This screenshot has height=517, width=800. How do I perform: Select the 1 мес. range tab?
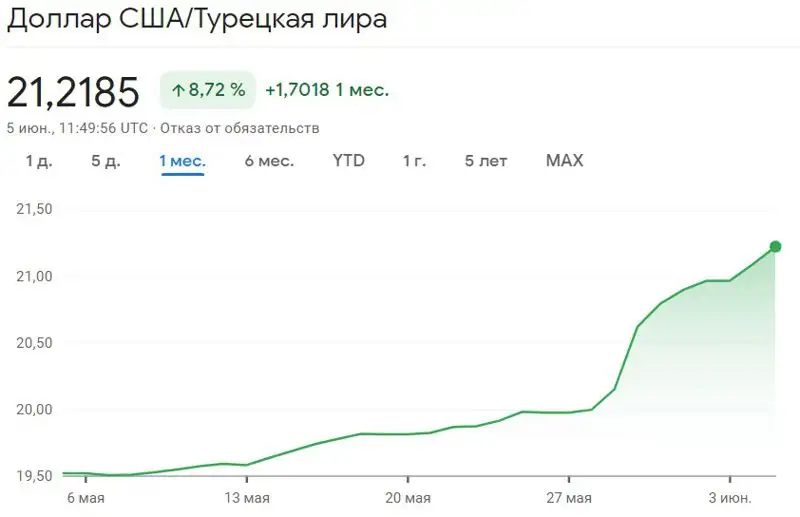click(x=182, y=161)
